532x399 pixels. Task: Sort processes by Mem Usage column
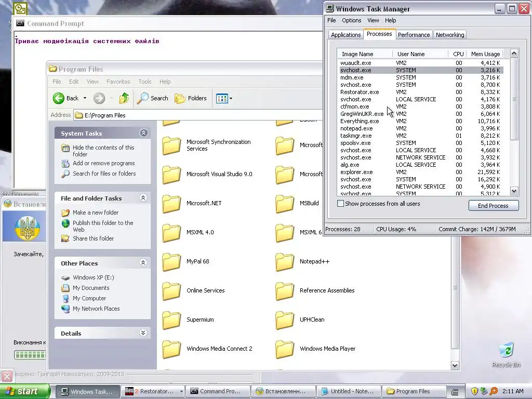pyautogui.click(x=485, y=54)
